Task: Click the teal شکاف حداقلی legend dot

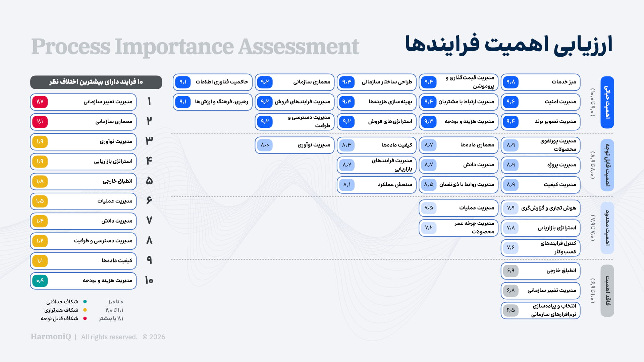Action: coord(85,302)
